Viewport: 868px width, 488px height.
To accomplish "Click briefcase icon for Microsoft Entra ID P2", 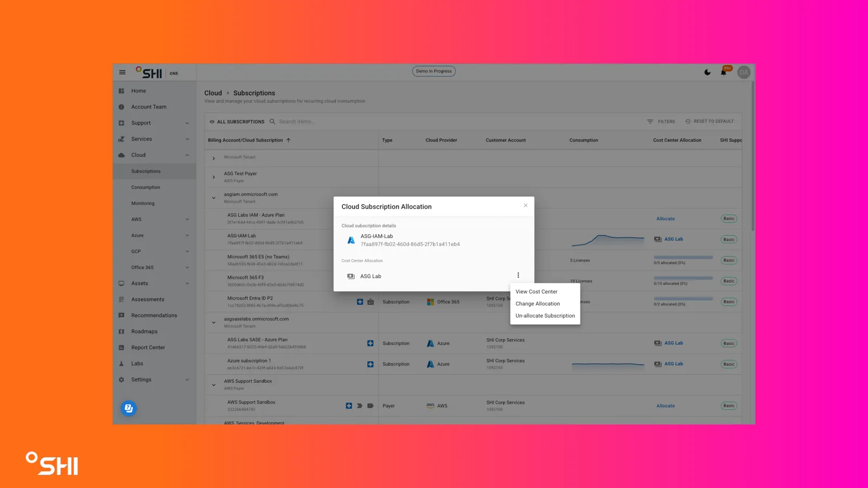I will pyautogui.click(x=371, y=301).
